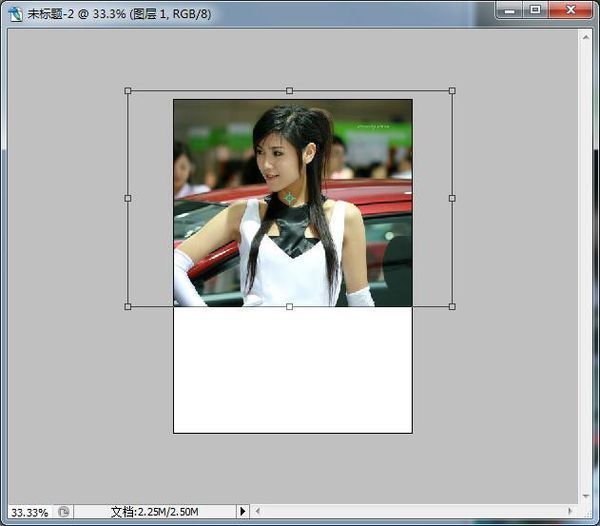This screenshot has height=526, width=600.
Task: Click the bottom-middle transform handle
Action: (290, 306)
